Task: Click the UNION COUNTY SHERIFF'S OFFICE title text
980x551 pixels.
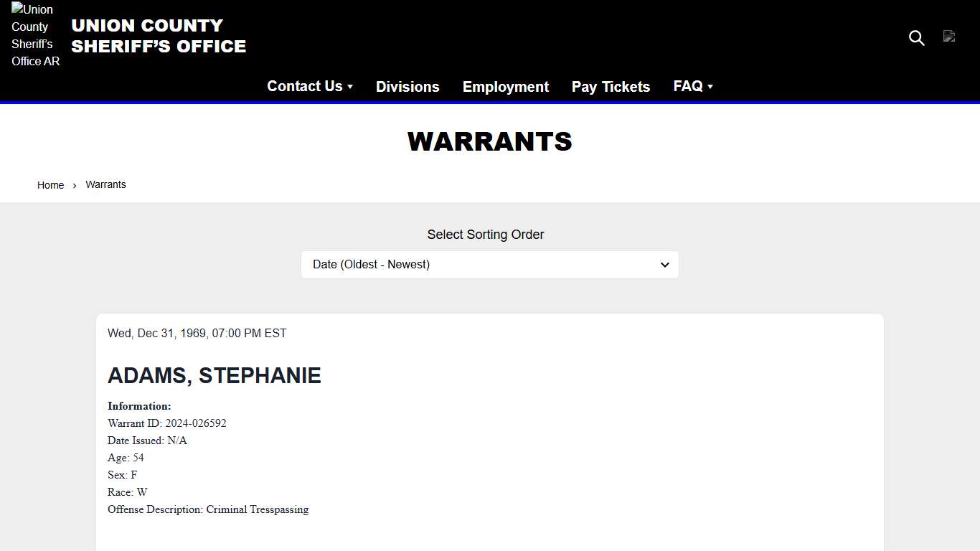Action: coord(159,35)
